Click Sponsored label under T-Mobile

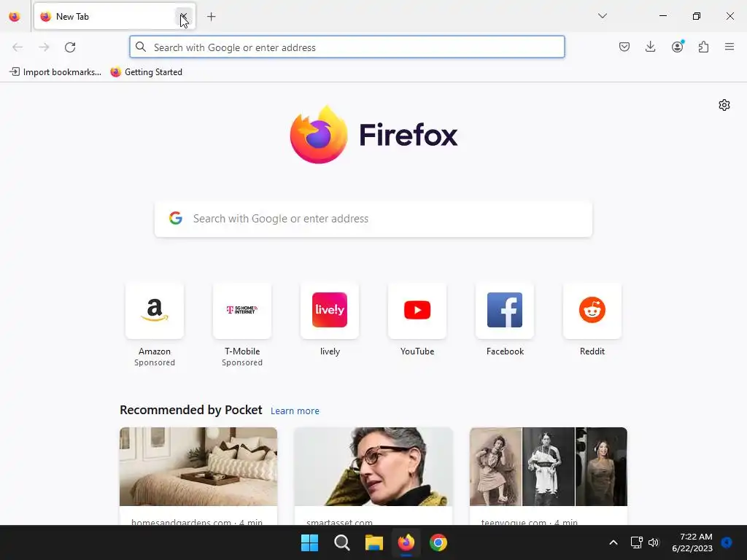coord(242,362)
